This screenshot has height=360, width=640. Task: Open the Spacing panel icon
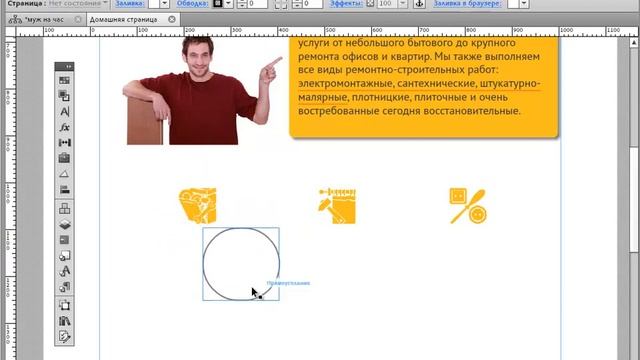(64, 142)
